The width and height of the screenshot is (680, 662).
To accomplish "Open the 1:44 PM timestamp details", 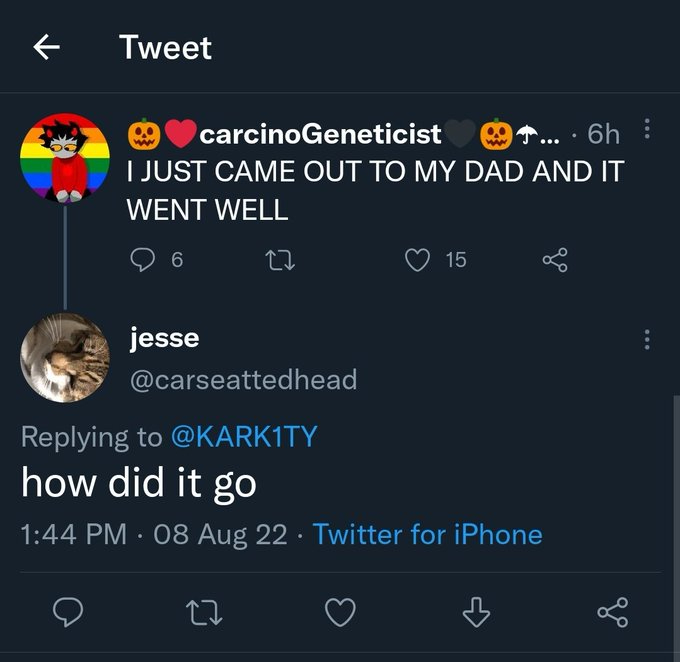I will (x=73, y=534).
